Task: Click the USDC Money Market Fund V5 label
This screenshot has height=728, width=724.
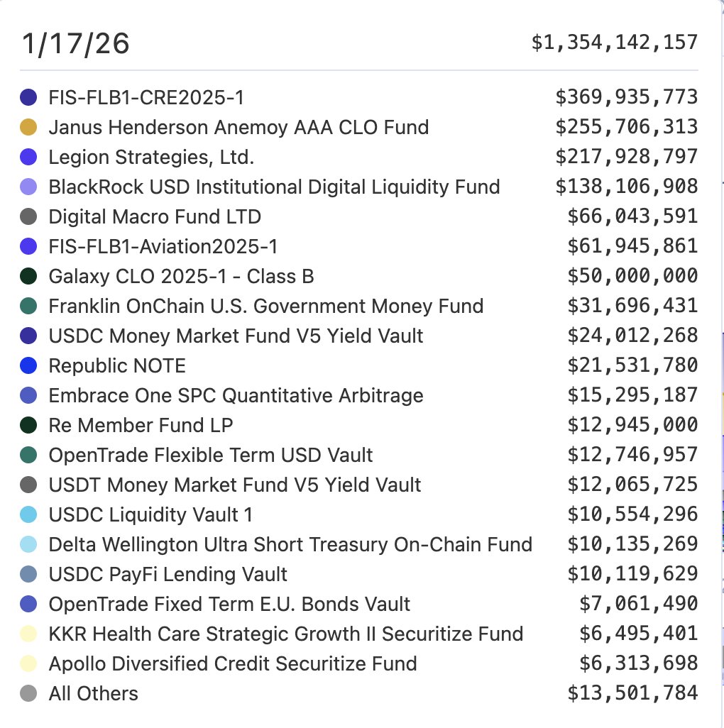Action: tap(236, 336)
